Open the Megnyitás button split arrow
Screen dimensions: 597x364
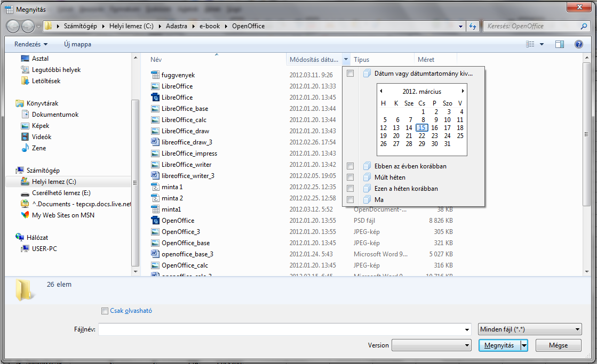pyautogui.click(x=524, y=345)
